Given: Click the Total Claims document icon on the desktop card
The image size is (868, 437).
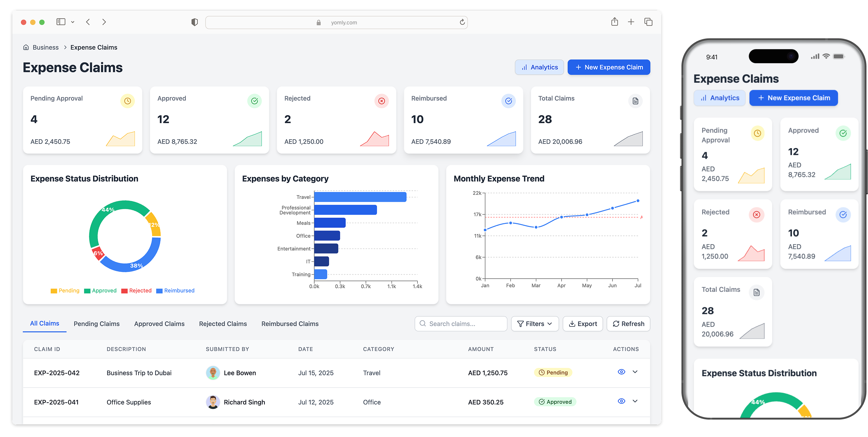Looking at the screenshot, I should (x=635, y=101).
